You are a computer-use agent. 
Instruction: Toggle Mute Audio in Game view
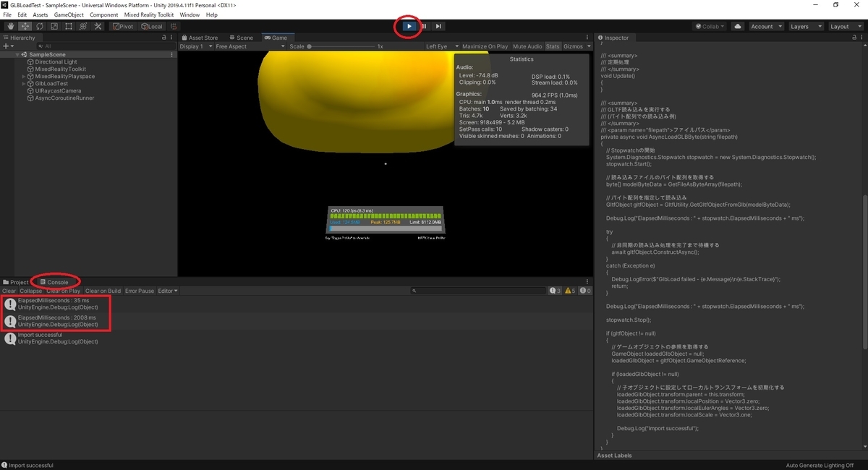(x=527, y=46)
